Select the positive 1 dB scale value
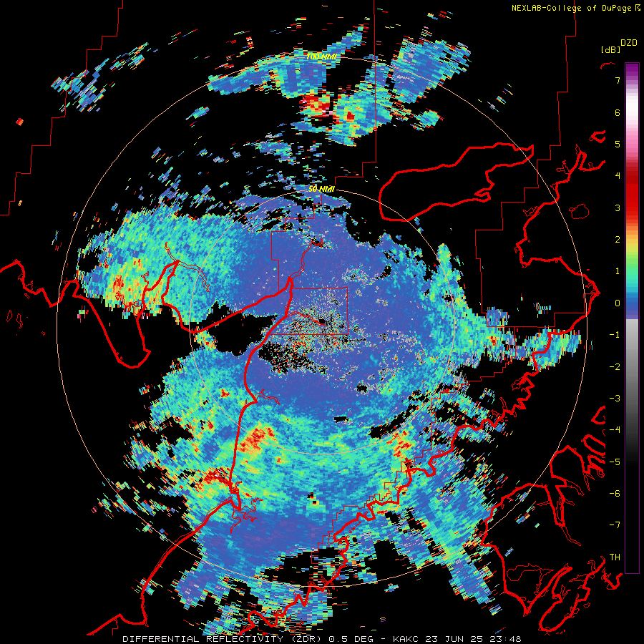The width and height of the screenshot is (644, 644). point(618,271)
